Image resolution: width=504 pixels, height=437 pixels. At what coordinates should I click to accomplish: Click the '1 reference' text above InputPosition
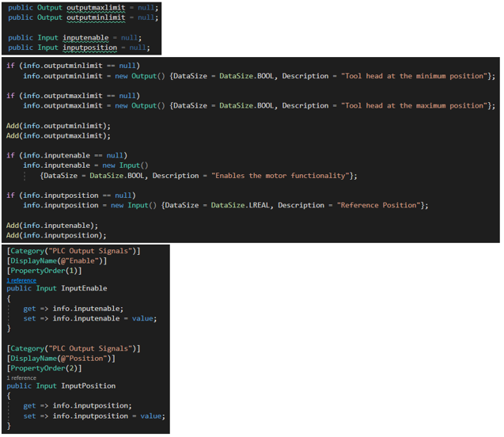21,378
